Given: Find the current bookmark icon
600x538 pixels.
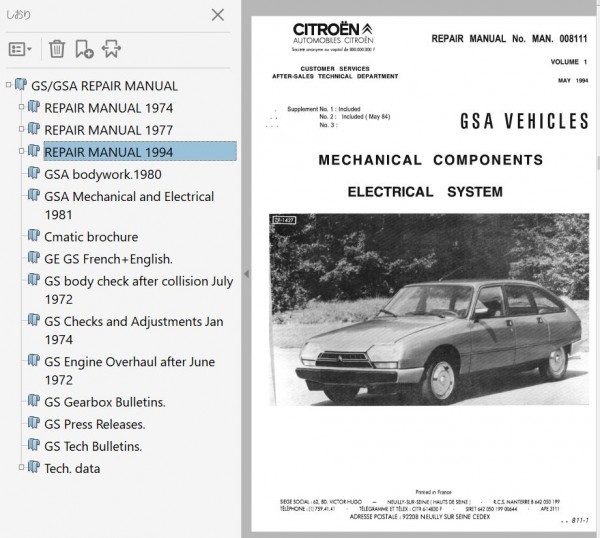Looking at the screenshot, I should pos(111,49).
